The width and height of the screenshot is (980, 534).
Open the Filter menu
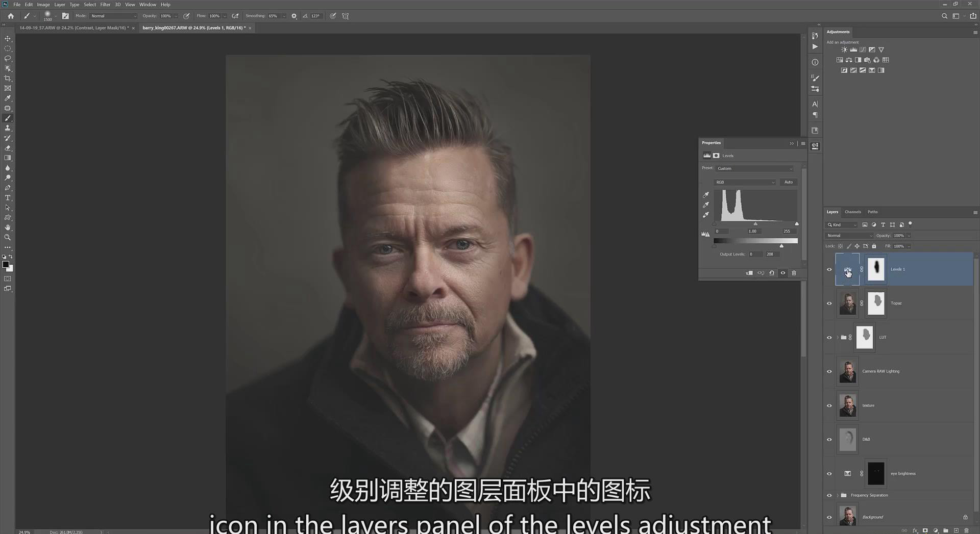pos(105,4)
